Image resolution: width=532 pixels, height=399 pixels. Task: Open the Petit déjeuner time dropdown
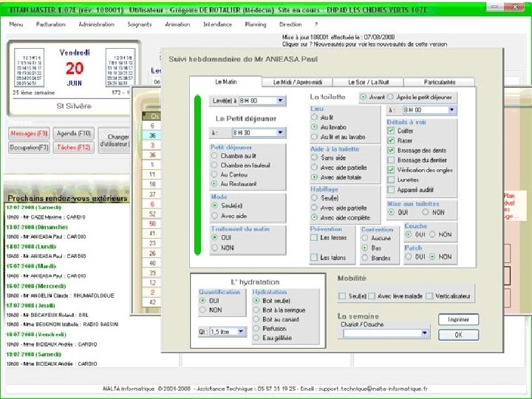(x=280, y=132)
